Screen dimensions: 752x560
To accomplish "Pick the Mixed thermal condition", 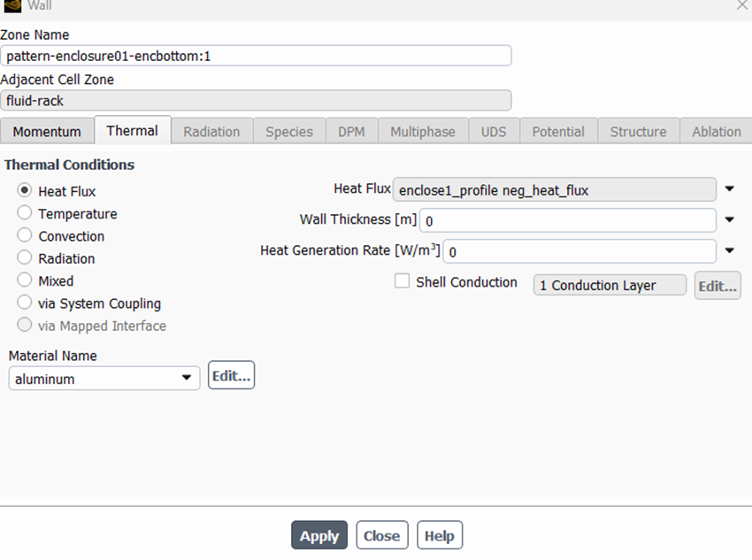I will (x=25, y=280).
